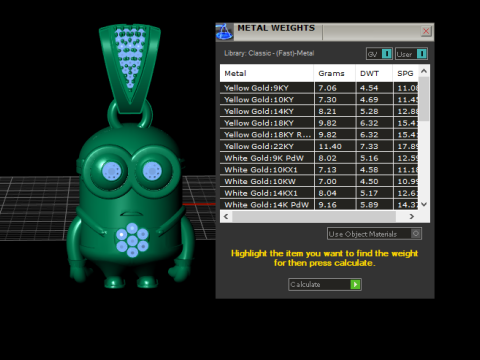Click the Library: Classic-(Fast)-Metal label

click(x=269, y=53)
